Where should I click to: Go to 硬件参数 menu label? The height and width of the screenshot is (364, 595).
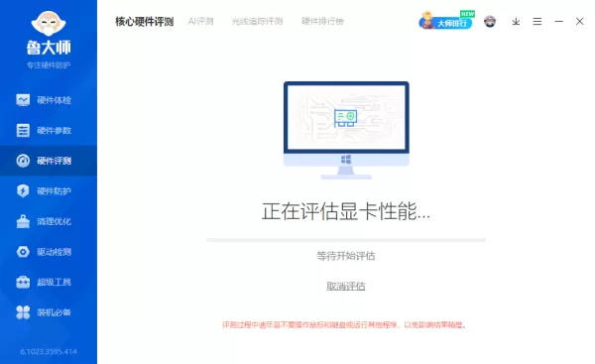coord(54,131)
